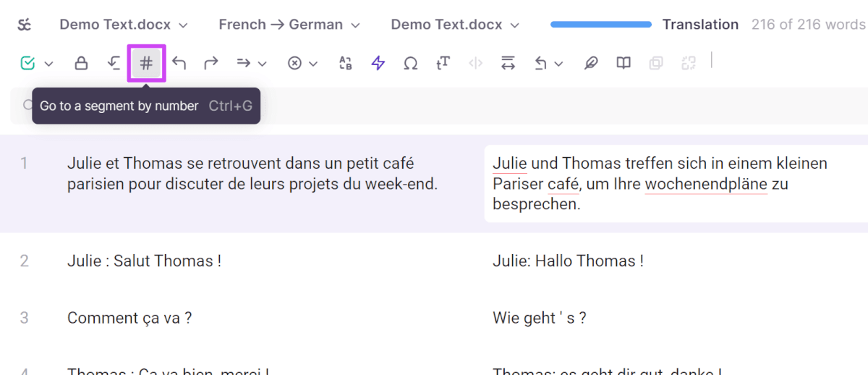Click segment number 3

click(x=24, y=317)
